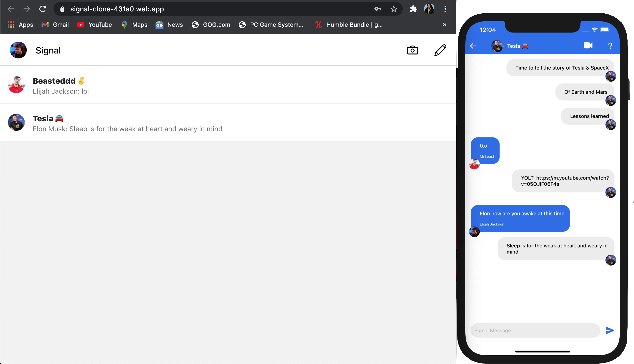Click the phone's WiFi status icon
This screenshot has height=364, width=634.
tap(595, 30)
